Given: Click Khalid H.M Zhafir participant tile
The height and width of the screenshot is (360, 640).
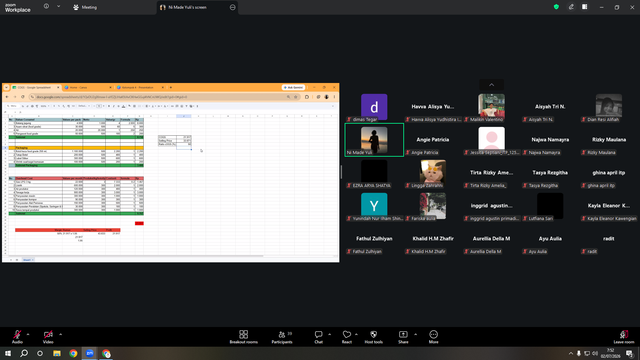Looking at the screenshot, I should pos(433,239).
